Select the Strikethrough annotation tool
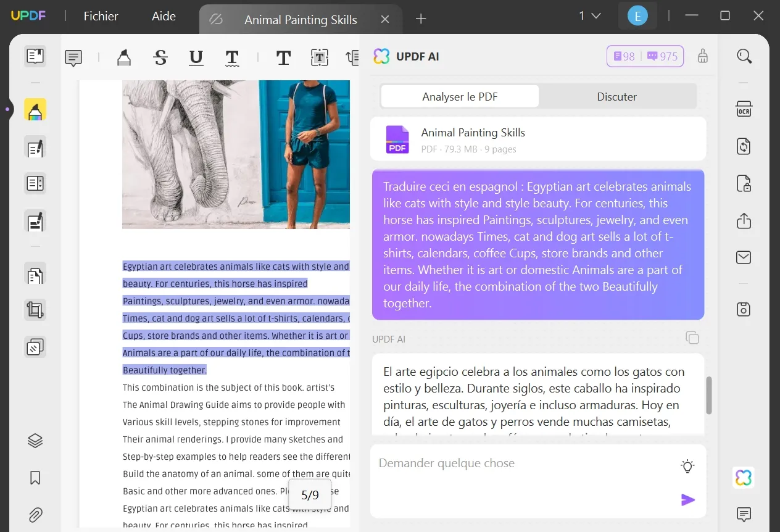 (x=160, y=57)
